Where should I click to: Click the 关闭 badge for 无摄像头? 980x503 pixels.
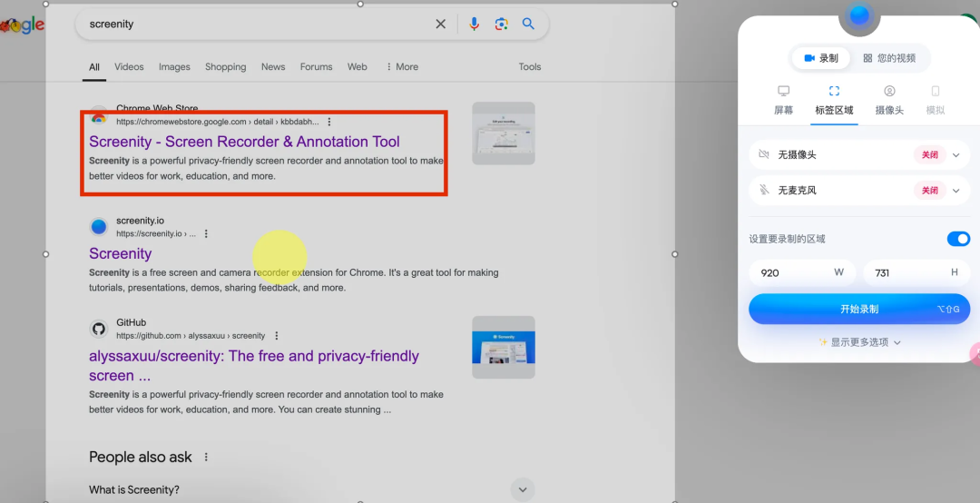(930, 155)
